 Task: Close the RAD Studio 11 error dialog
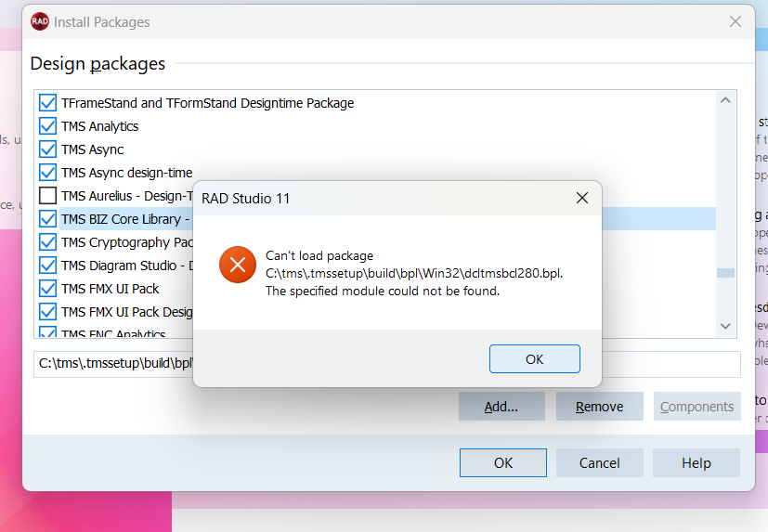click(582, 198)
